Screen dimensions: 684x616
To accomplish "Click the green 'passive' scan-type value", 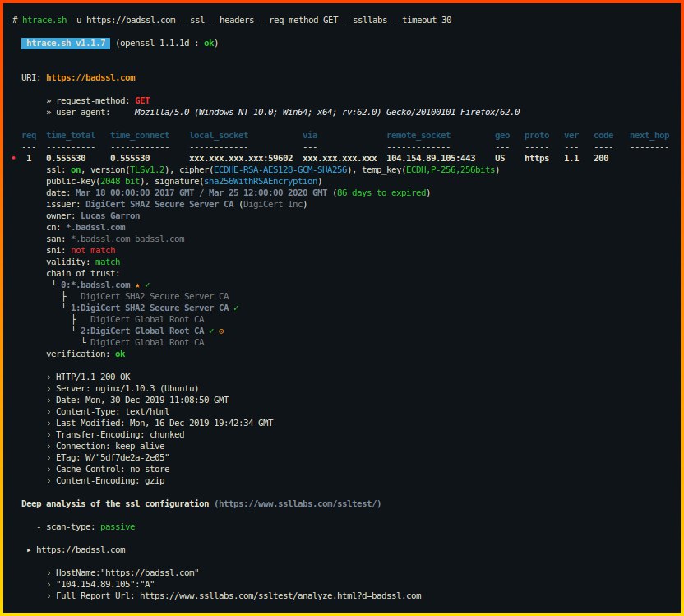I will coord(118,527).
